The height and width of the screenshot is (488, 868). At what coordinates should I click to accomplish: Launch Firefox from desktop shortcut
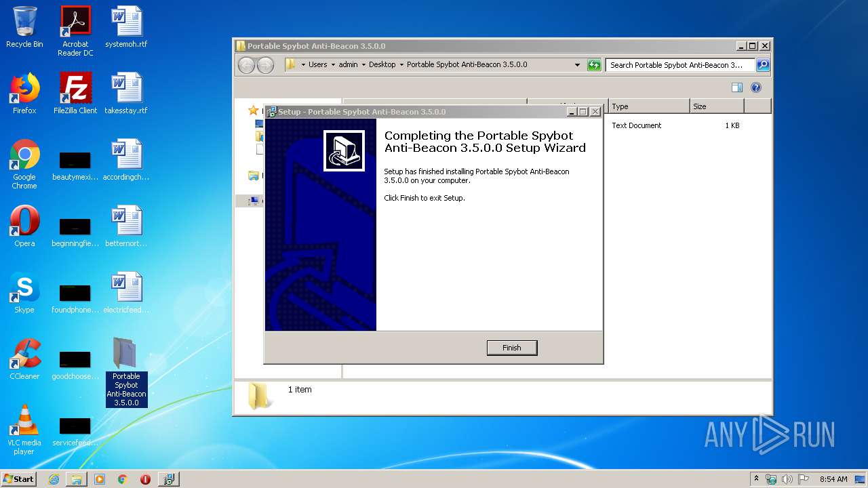click(x=24, y=94)
